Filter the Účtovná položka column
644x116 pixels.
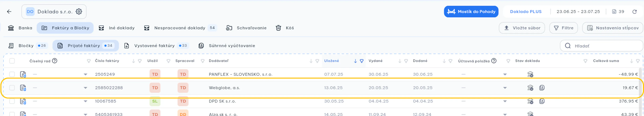pos(508,61)
